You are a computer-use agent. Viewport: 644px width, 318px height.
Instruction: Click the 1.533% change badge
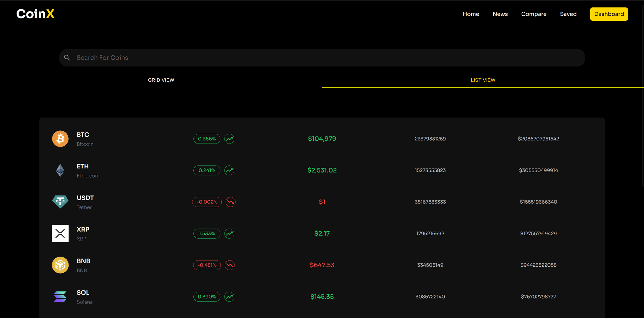click(207, 233)
